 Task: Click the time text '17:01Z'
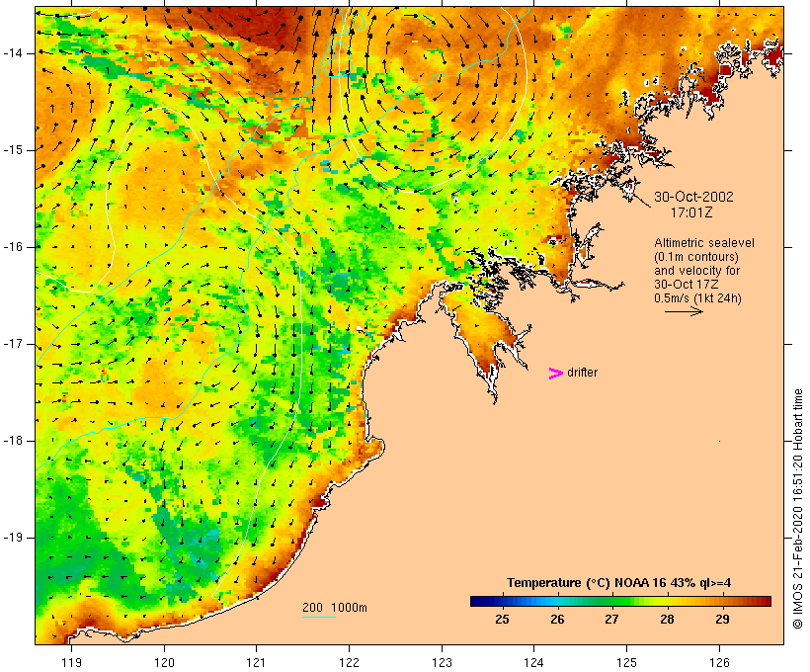(x=691, y=211)
